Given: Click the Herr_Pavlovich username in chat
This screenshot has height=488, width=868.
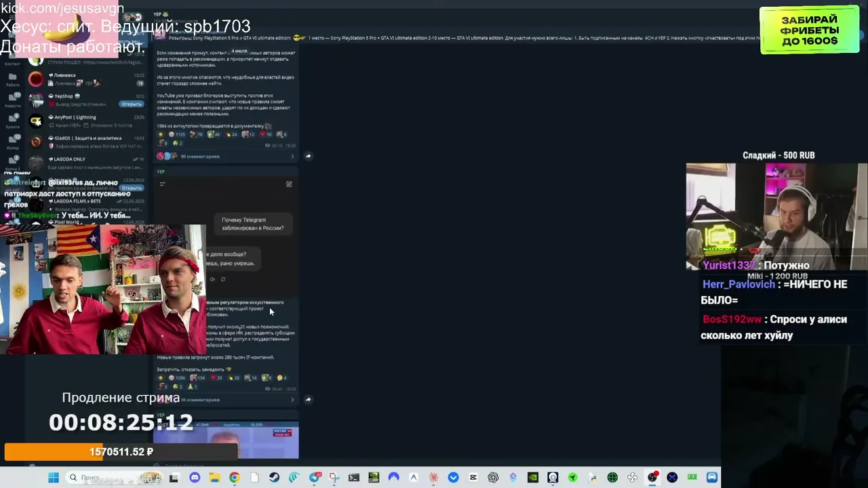Looking at the screenshot, I should coord(738,285).
